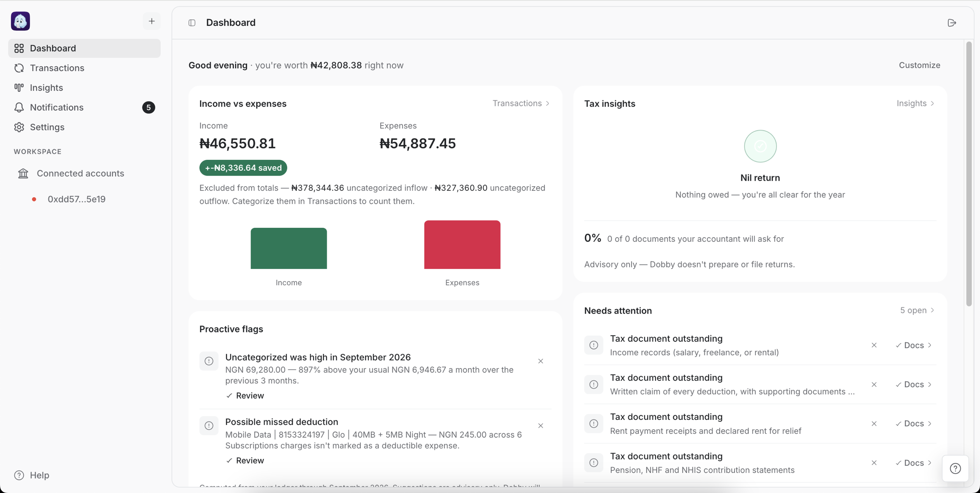Viewport: 980px width, 493px height.
Task: Open Docs for Income records alert
Action: [914, 345]
